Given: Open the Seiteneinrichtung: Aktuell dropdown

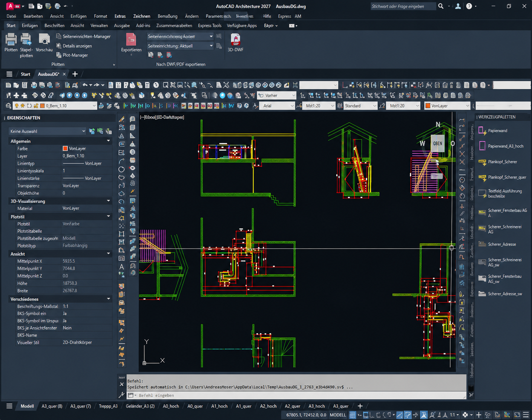Looking at the screenshot, I should coord(180,46).
